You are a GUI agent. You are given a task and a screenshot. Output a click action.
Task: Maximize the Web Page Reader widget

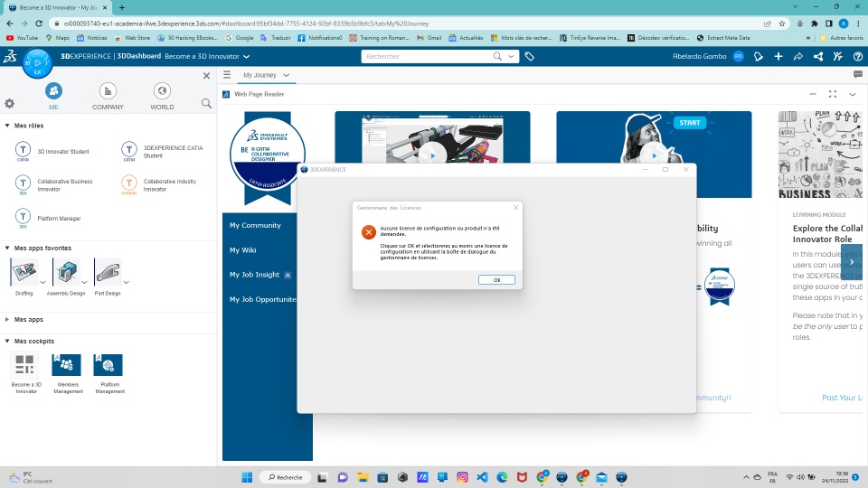pyautogui.click(x=833, y=95)
